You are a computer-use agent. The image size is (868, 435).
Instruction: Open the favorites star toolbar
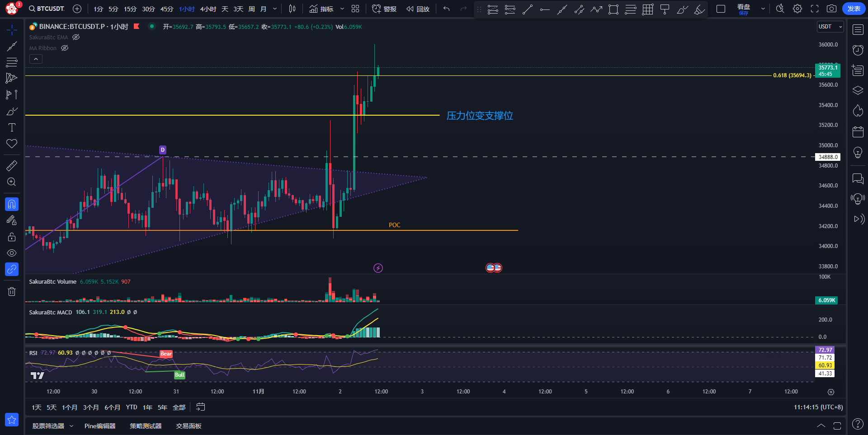[12, 420]
